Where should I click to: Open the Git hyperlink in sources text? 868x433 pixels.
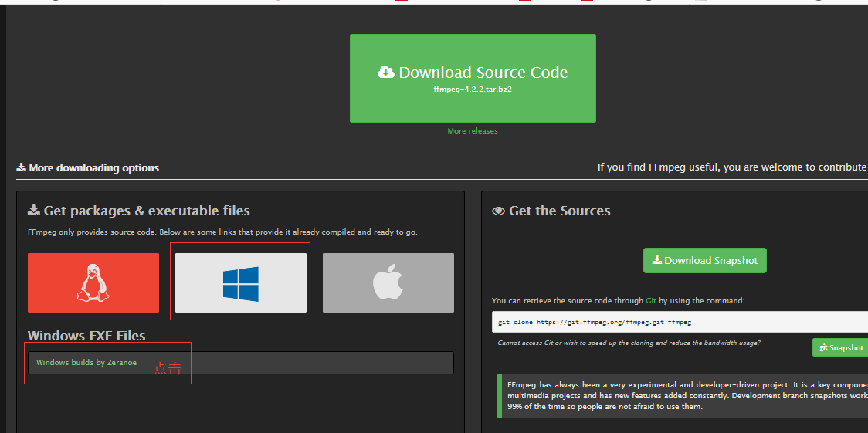point(651,301)
